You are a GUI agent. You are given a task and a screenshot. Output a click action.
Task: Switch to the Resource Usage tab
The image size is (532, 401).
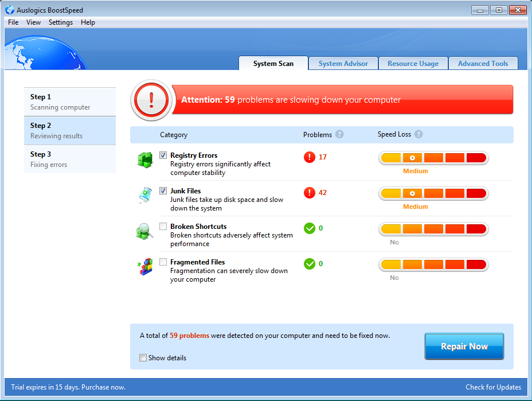413,64
